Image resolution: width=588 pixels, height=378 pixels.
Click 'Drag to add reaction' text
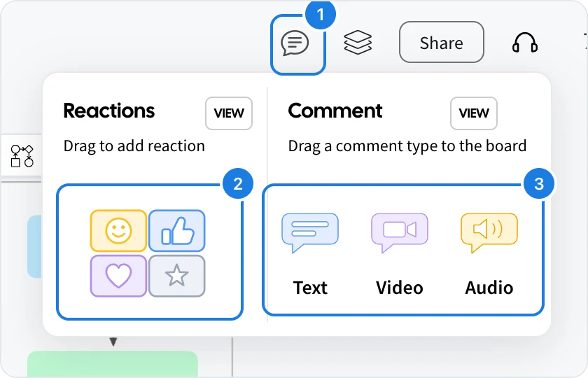tap(134, 146)
